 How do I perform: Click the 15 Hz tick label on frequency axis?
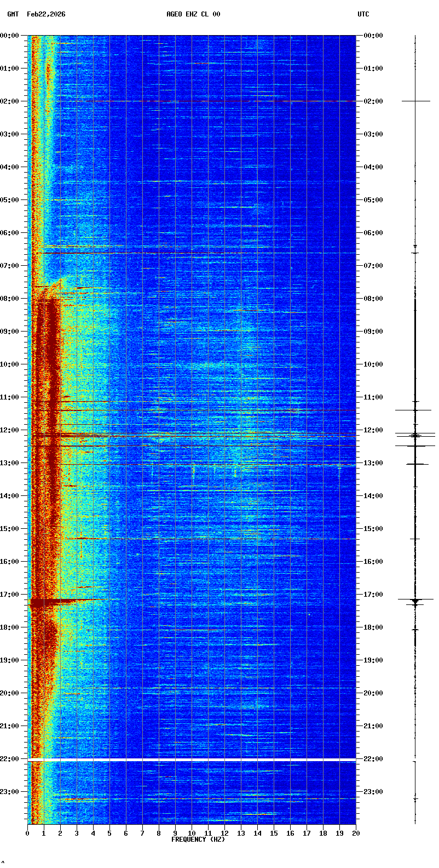point(274,833)
